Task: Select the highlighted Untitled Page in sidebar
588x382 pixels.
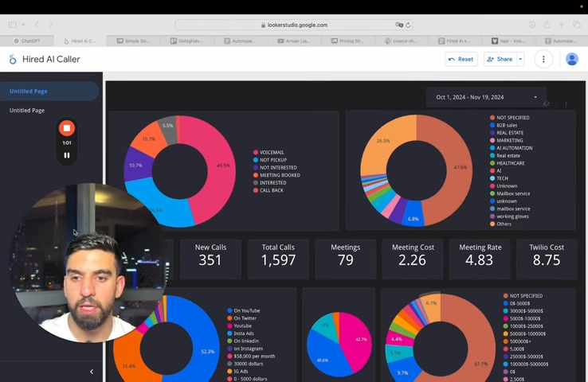Action: 49,91
